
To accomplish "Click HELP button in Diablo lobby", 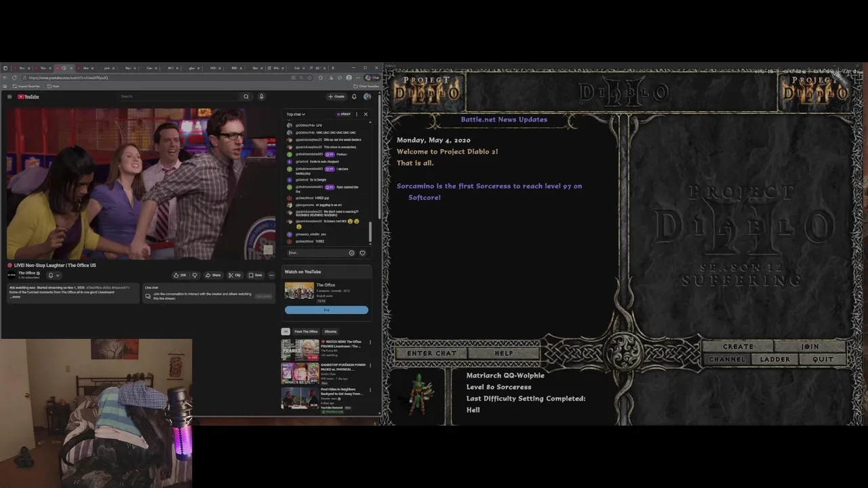I will click(x=504, y=353).
